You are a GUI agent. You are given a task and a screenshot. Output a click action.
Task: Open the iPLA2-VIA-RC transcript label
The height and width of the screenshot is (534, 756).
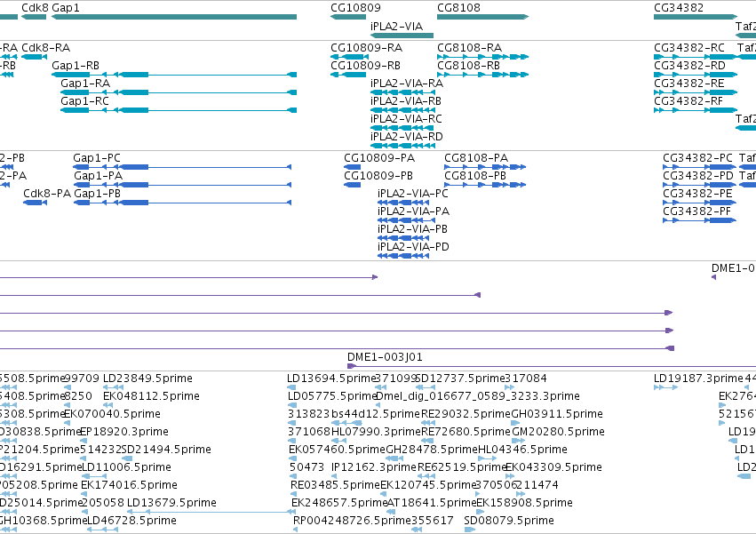(x=406, y=119)
